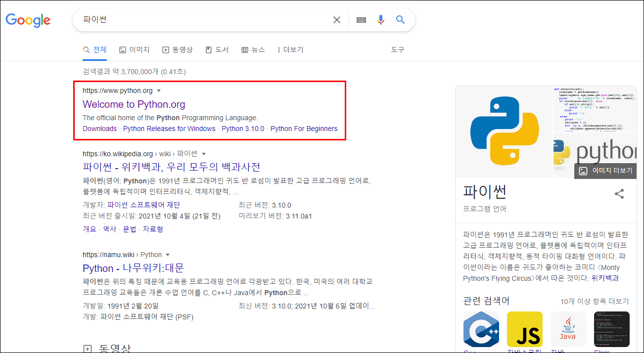644x353 pixels.
Task: Switch to the 동영상 tab
Action: [177, 50]
